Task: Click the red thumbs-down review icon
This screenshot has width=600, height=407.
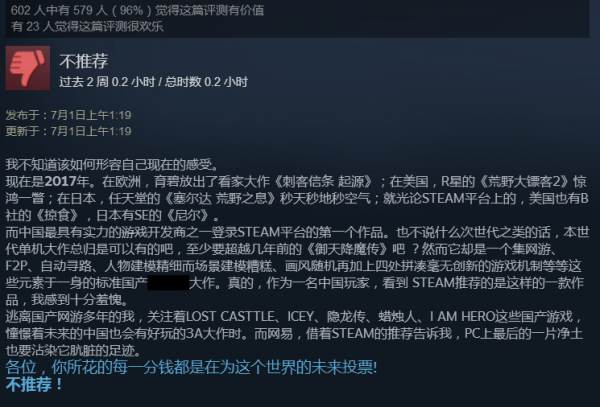Action: pyautogui.click(x=28, y=68)
